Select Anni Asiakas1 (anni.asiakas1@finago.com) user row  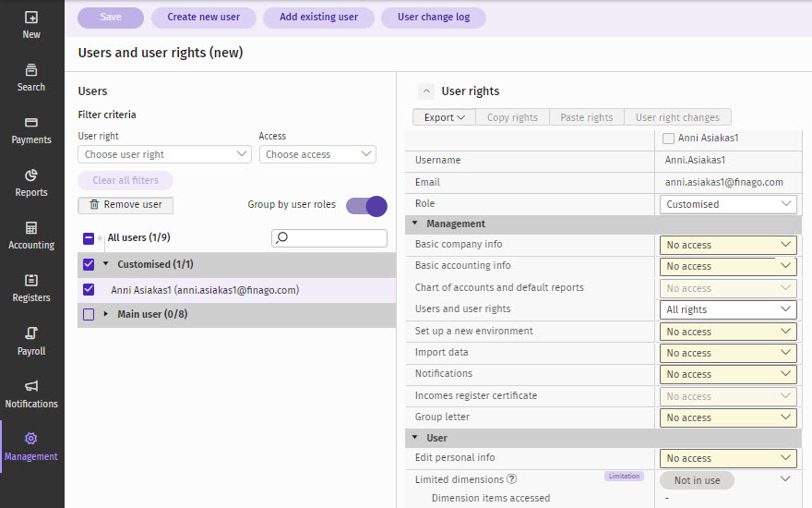pyautogui.click(x=236, y=290)
